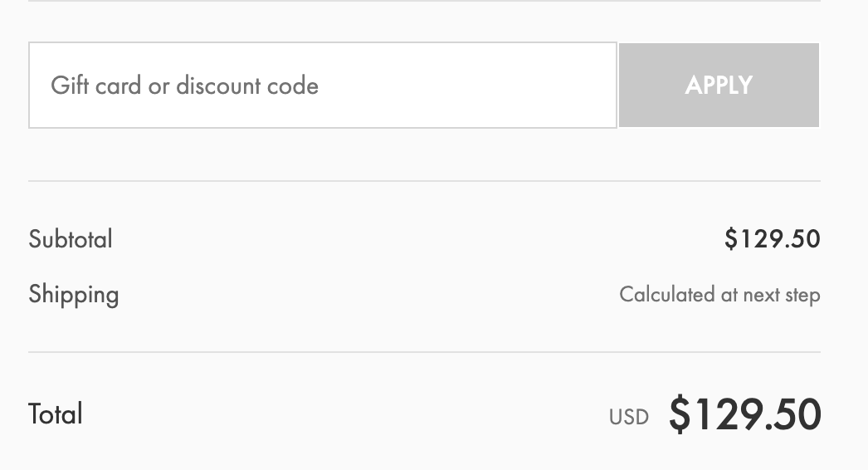Viewport: 868px width, 470px height.
Task: Select the subtotal amount $129.50
Action: coord(772,239)
